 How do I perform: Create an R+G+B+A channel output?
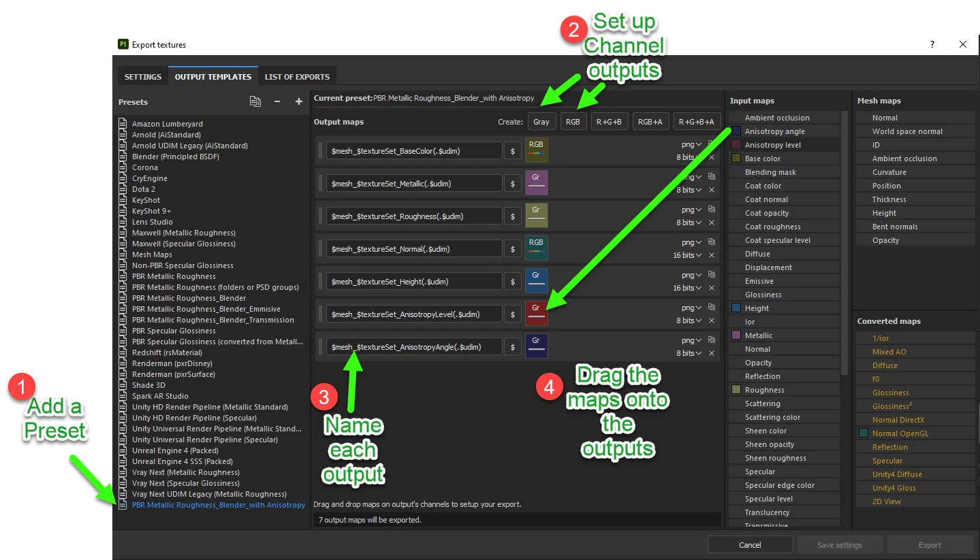(697, 122)
